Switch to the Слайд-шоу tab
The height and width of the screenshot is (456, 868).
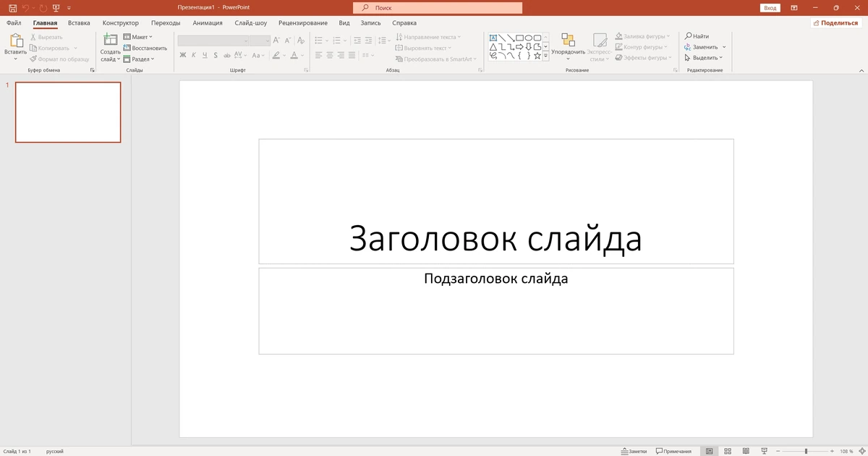pyautogui.click(x=251, y=23)
